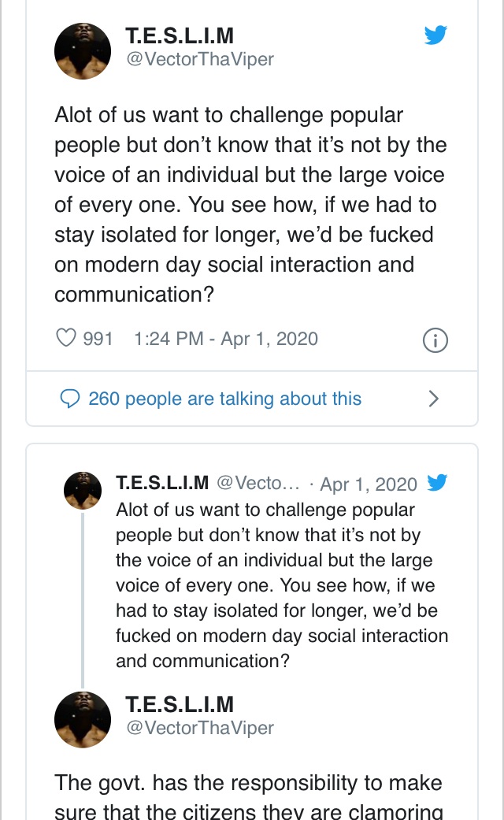
Task: Like the tweet using the heart icon
Action: (x=66, y=339)
